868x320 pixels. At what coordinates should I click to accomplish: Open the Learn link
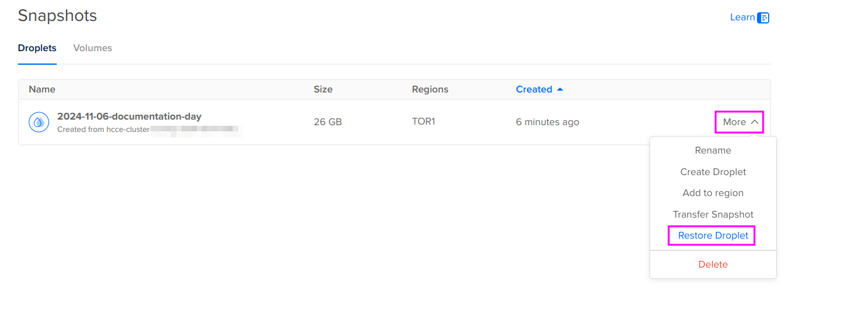click(742, 17)
